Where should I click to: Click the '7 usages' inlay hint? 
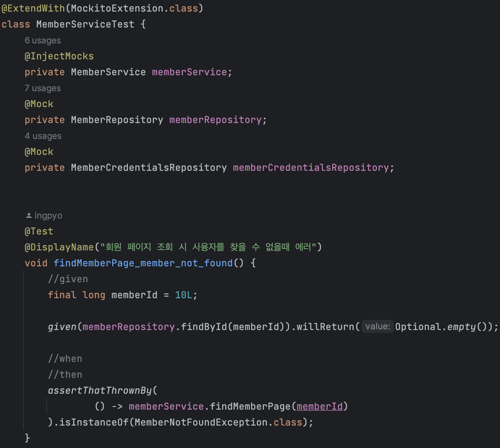coord(43,88)
